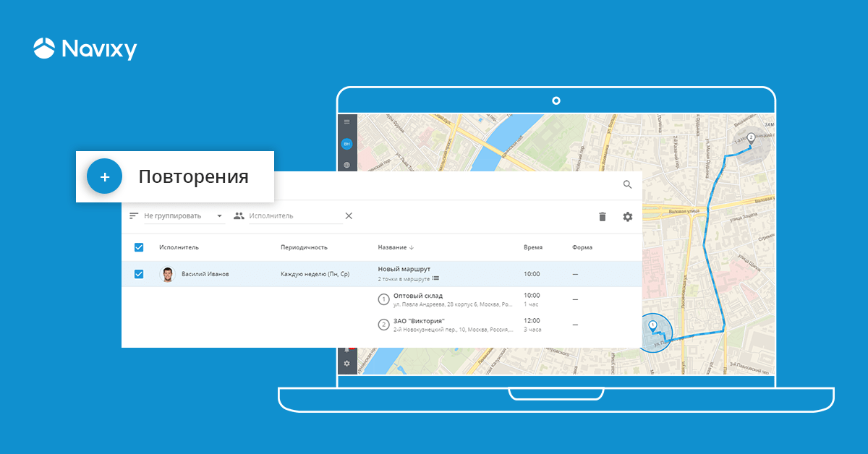Toggle sort order on the Название column
Image resolution: width=868 pixels, height=454 pixels.
pyautogui.click(x=412, y=247)
